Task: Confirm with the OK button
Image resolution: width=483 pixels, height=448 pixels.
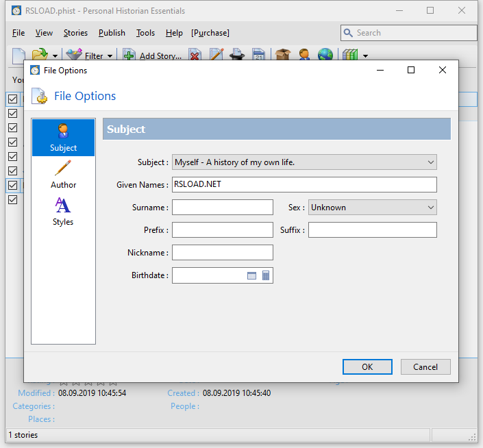Action: (x=367, y=366)
